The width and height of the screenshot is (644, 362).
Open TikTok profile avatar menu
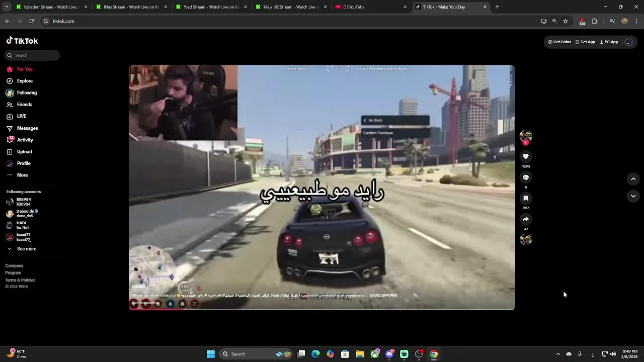pyautogui.click(x=629, y=42)
